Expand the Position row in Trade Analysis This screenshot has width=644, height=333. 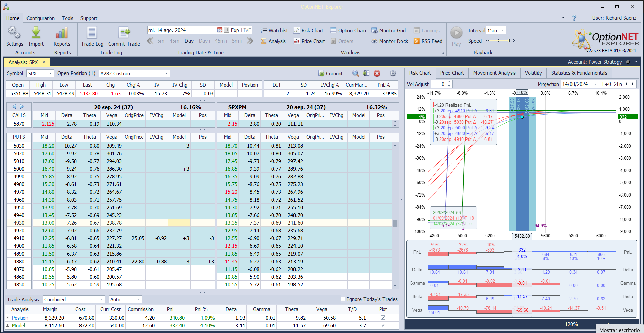coord(7,317)
